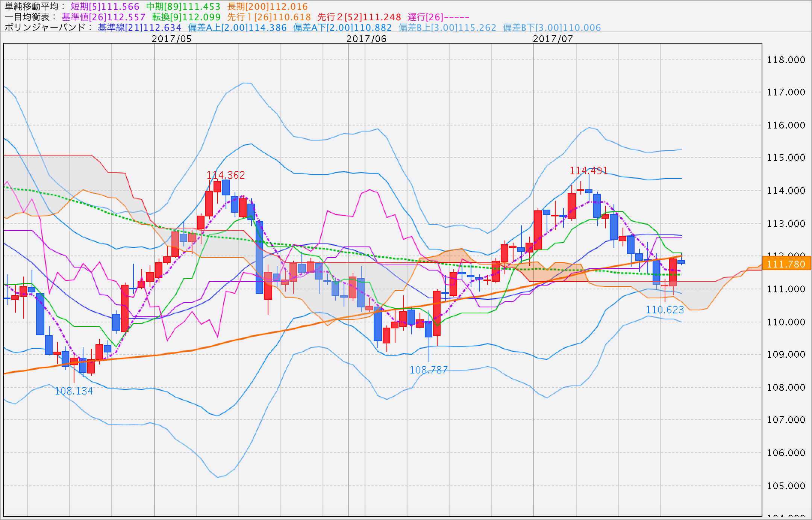Click the 107.000 price axis label
Viewport: 812px width, 520px height.
pos(786,420)
